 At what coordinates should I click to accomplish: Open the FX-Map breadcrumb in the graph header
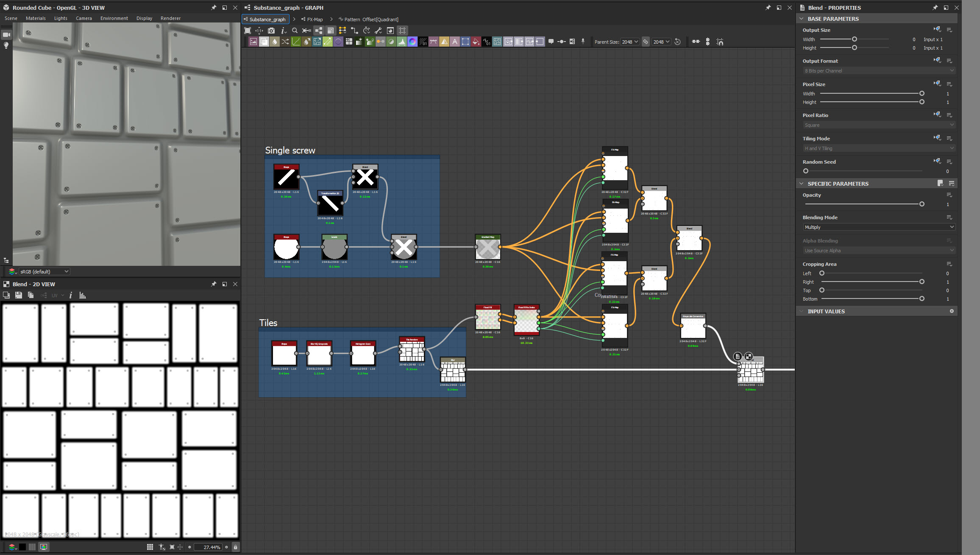point(315,19)
